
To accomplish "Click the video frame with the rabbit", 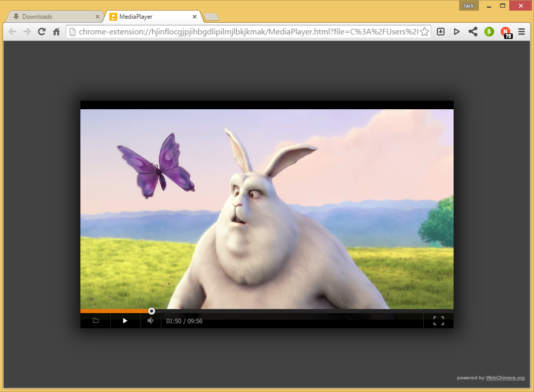I will (x=267, y=209).
